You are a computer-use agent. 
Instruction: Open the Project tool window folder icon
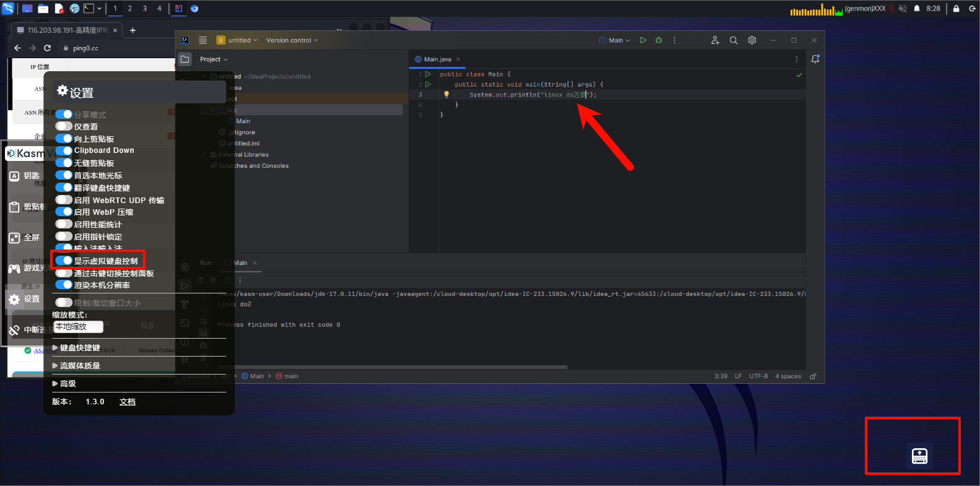click(x=184, y=59)
